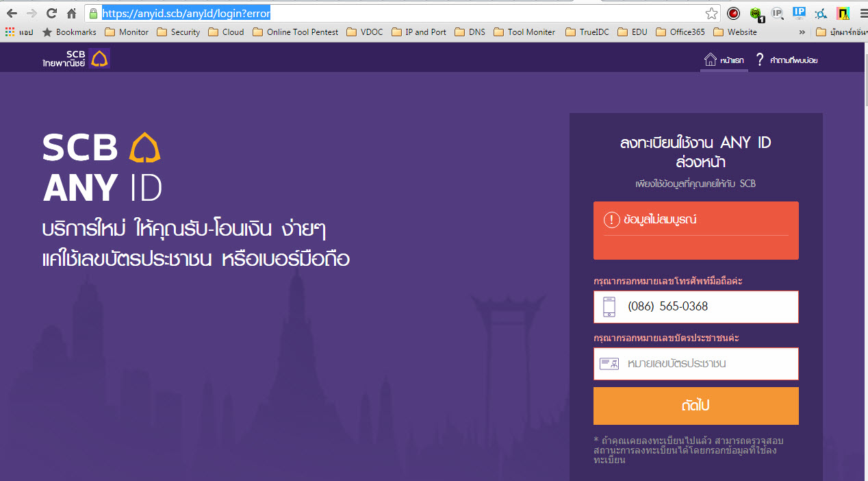868x481 pixels.
Task: Open the Website bookmark folder
Action: click(735, 32)
